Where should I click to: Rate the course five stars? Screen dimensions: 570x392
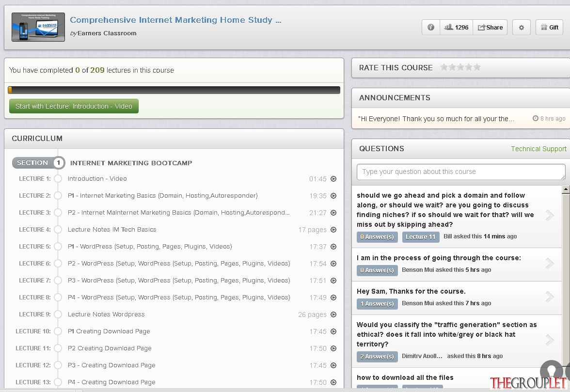click(x=477, y=67)
